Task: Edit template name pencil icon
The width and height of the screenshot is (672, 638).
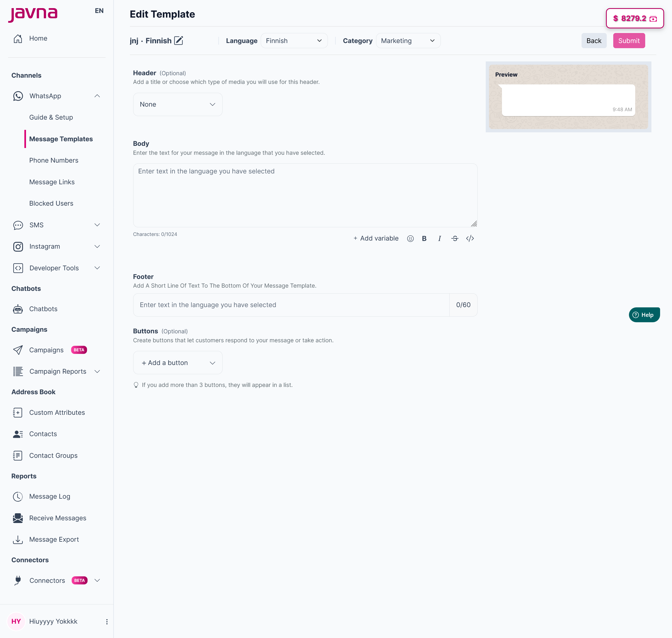Action: tap(179, 41)
